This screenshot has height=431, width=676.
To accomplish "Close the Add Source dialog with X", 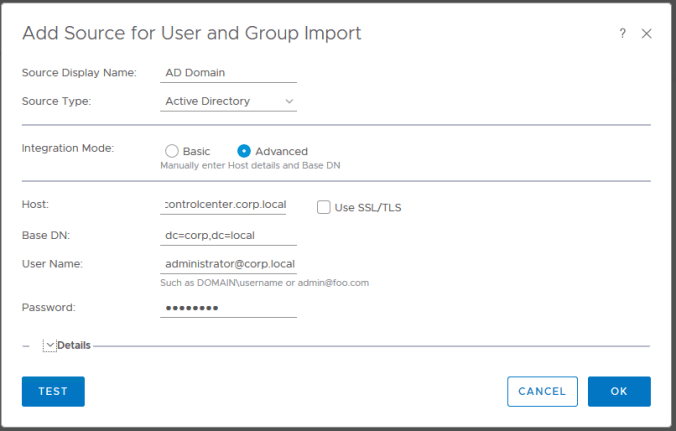I will click(x=646, y=34).
